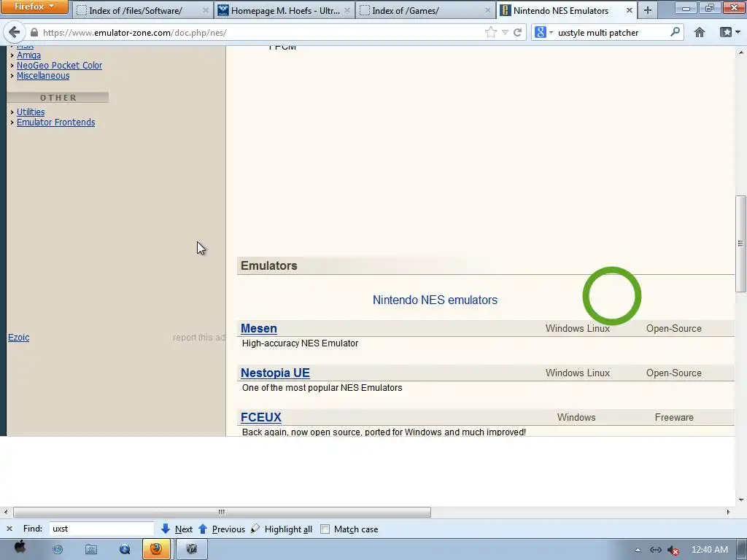The height and width of the screenshot is (560, 747).
Task: Close the Index of /Games/ tab
Action: click(487, 10)
